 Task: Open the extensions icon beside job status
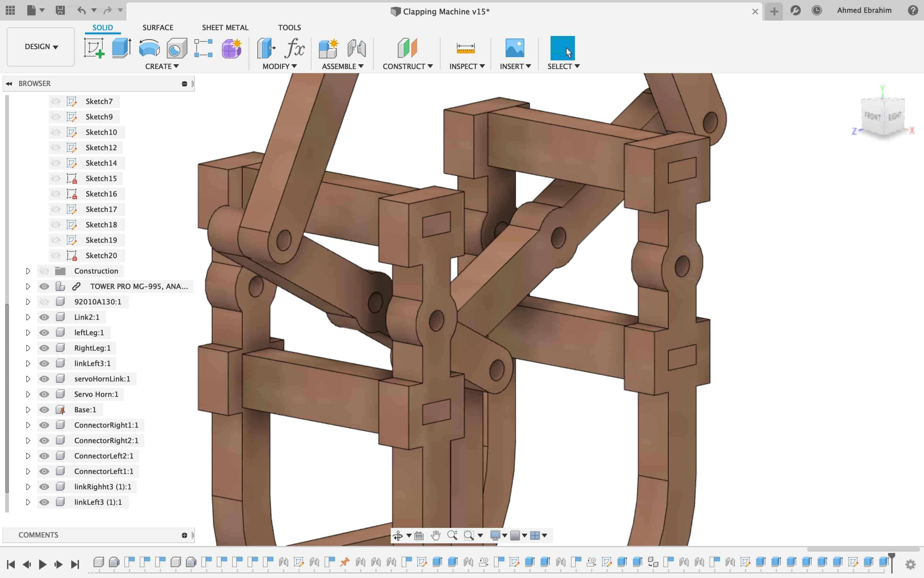795,10
